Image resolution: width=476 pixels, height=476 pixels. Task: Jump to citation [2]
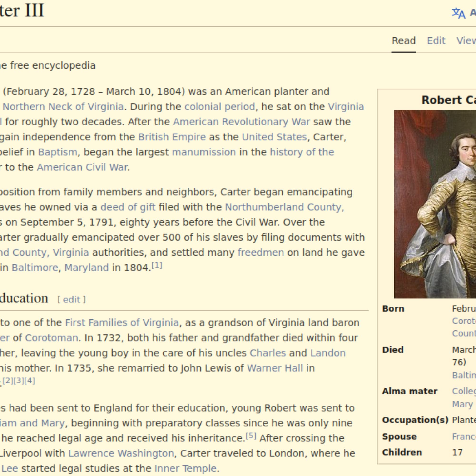(x=8, y=381)
